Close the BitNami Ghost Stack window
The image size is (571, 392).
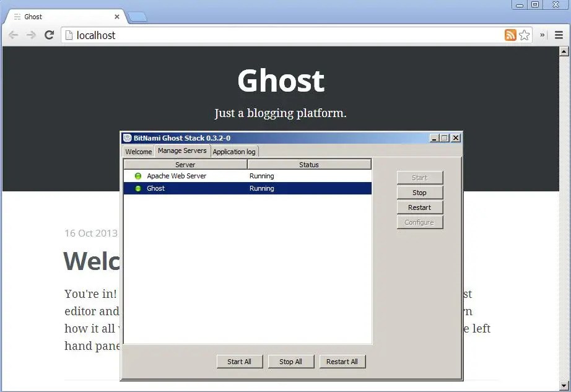[456, 138]
